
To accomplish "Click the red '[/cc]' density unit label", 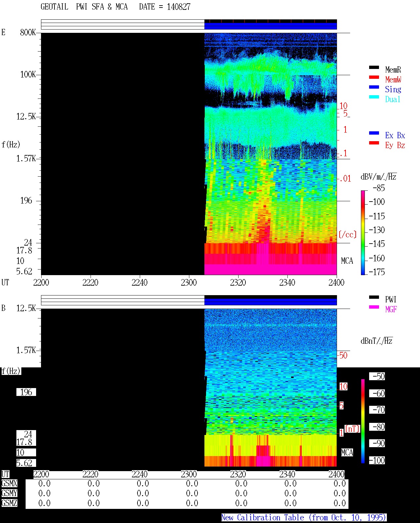I will point(347,234).
